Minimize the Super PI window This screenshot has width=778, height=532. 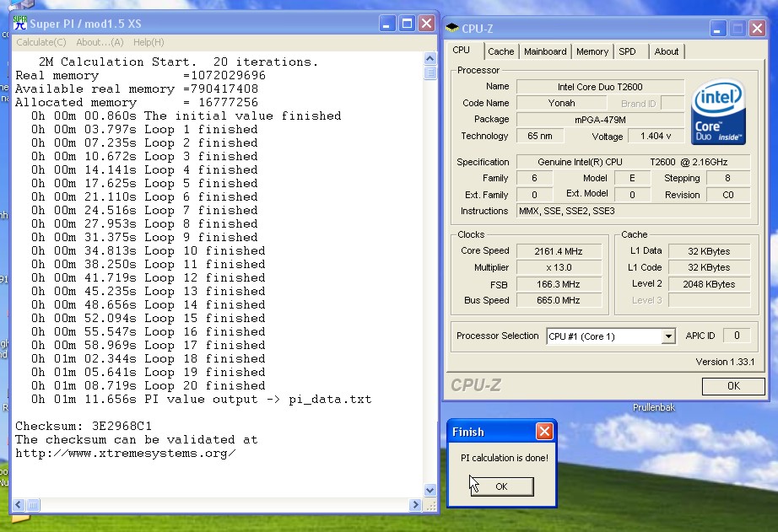click(x=387, y=24)
